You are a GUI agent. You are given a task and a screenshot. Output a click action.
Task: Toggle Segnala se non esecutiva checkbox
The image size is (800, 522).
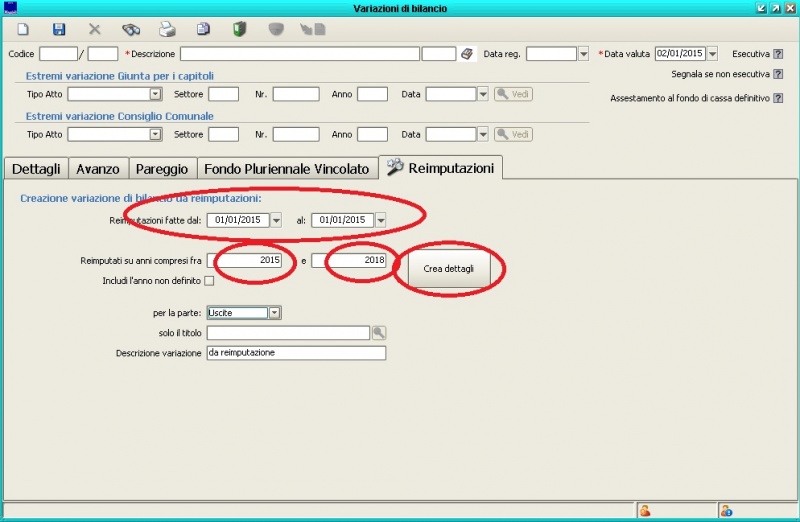tap(778, 74)
